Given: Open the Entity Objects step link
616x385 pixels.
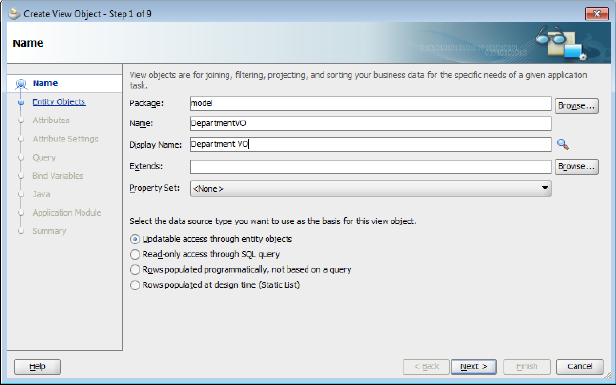Looking at the screenshot, I should point(59,102).
